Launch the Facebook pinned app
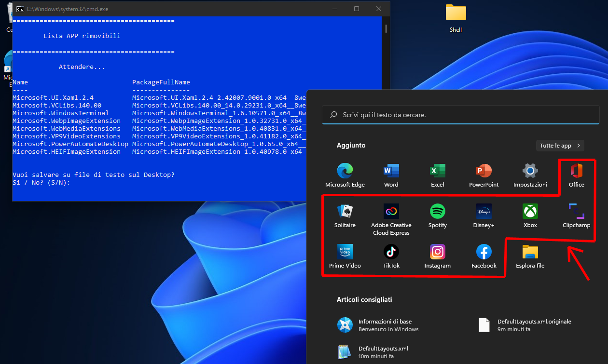The image size is (608, 364). (x=484, y=256)
